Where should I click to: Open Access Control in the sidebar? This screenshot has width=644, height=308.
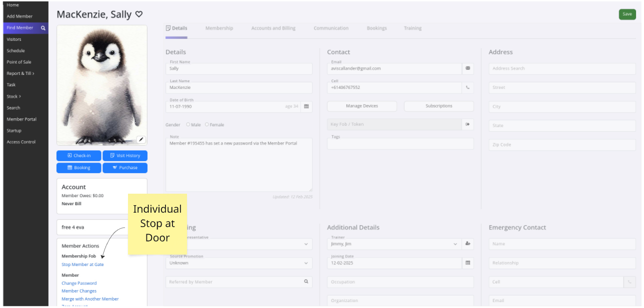coord(21,142)
